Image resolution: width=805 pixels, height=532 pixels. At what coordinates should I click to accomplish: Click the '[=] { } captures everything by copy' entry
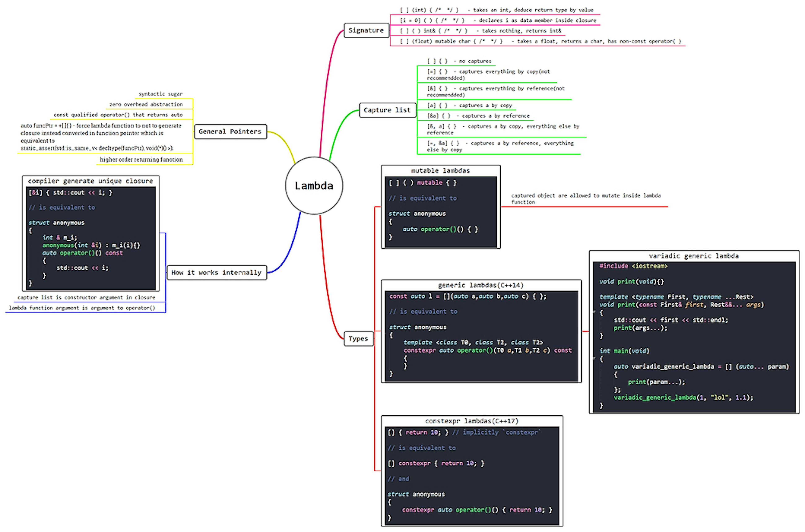[x=488, y=74]
